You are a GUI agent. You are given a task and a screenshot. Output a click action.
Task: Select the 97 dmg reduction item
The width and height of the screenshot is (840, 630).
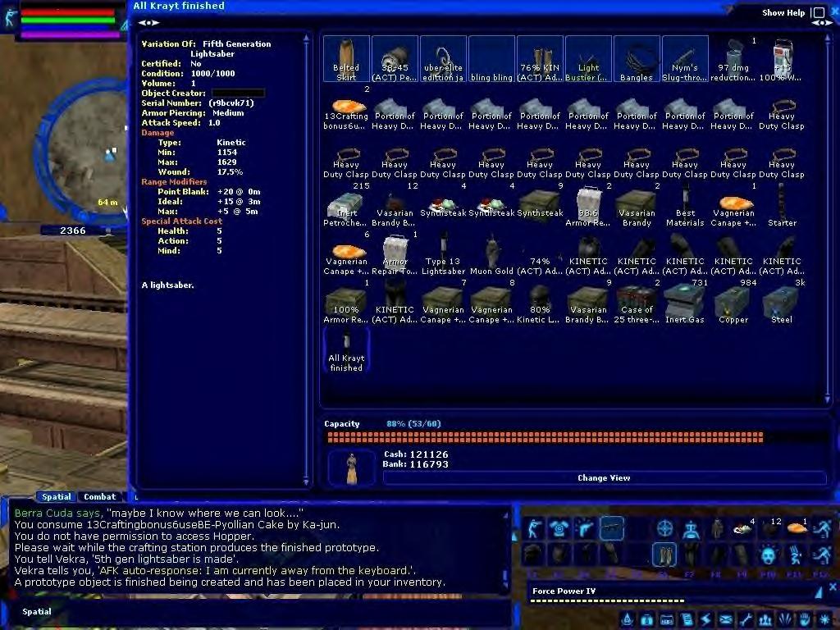[x=733, y=59]
